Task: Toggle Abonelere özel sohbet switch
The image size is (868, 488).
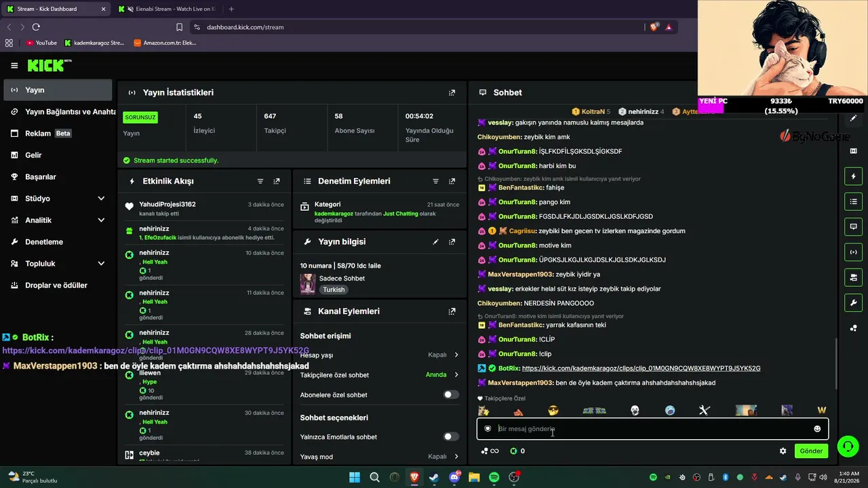Action: [451, 394]
